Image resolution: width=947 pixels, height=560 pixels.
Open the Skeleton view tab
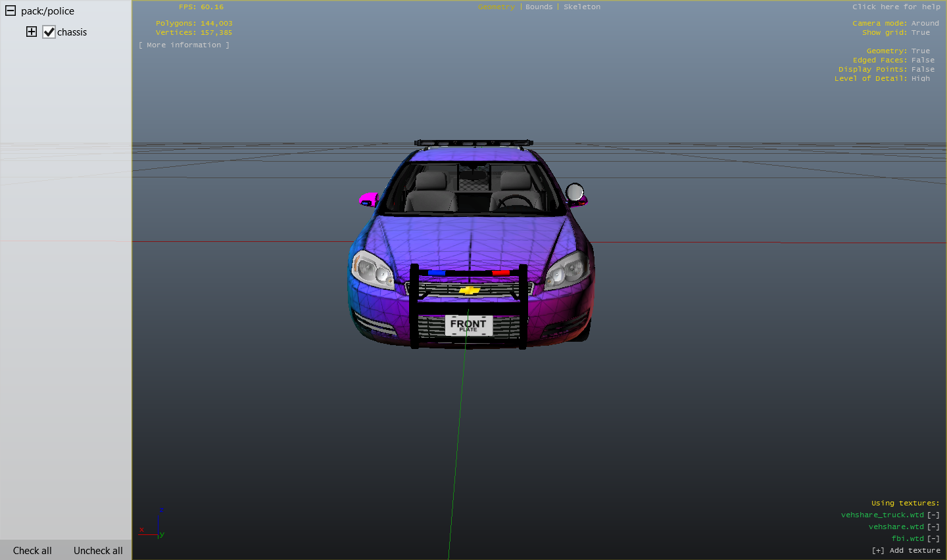(581, 7)
